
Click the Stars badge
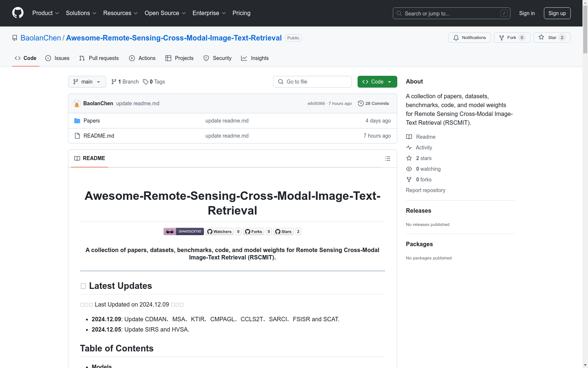pyautogui.click(x=283, y=231)
